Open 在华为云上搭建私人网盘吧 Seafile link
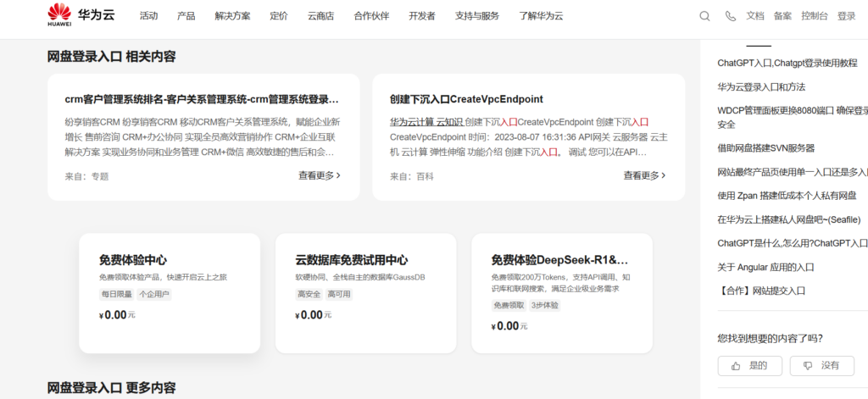This screenshot has width=868, height=399. [789, 219]
